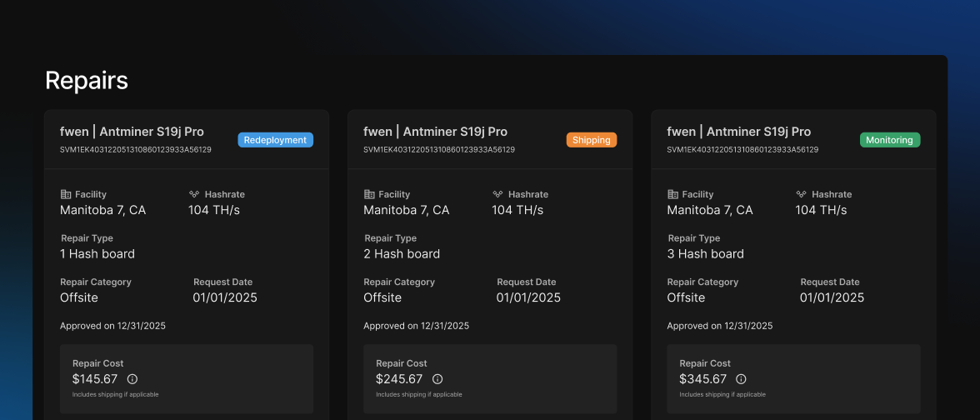Click 'Repair Type' label above 1 Hash board
Image resolution: width=980 pixels, height=420 pixels.
(87, 238)
